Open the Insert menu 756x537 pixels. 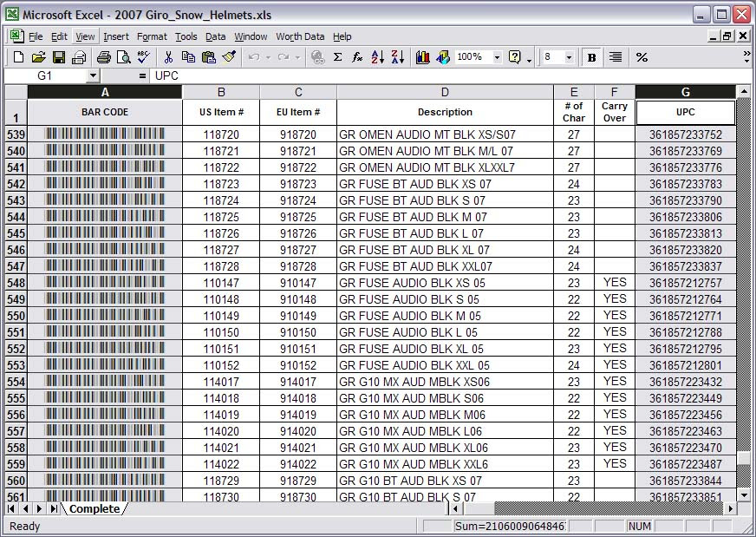tap(115, 36)
